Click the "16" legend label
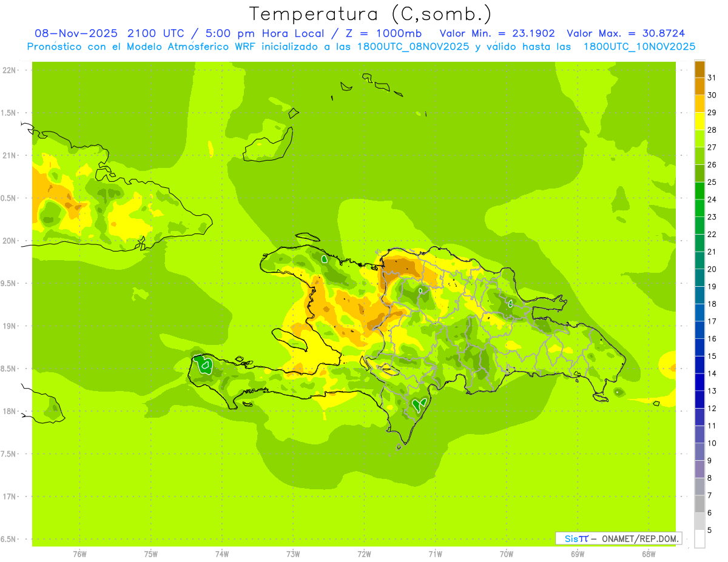 [712, 339]
